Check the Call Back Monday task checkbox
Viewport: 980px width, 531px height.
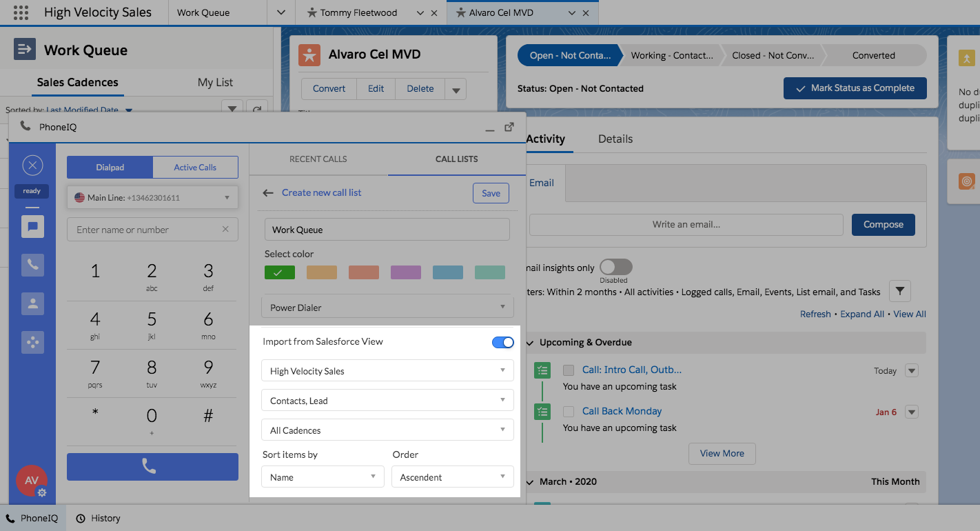click(569, 412)
